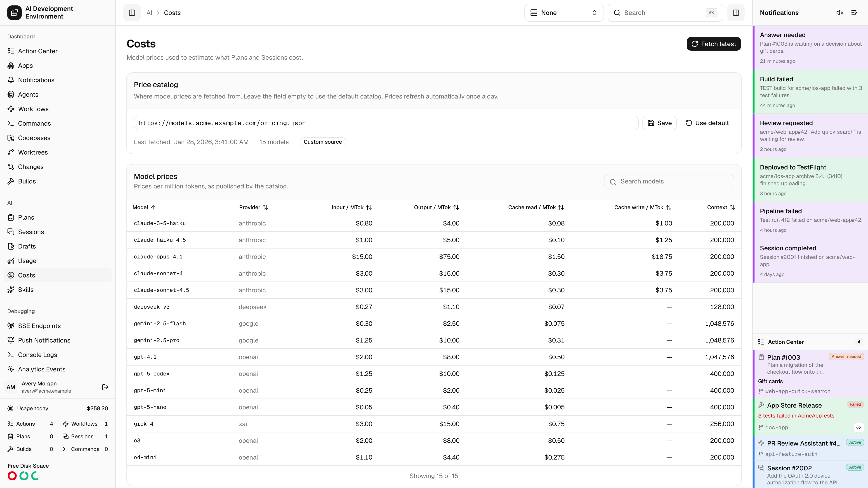The image size is (868, 488).
Task: Open Skills under the AI section
Action: [58, 290]
